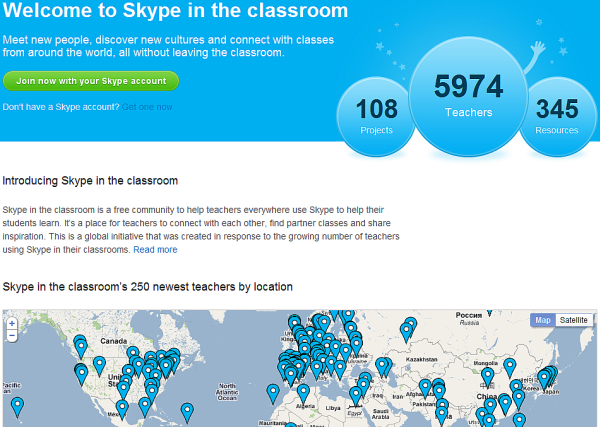The image size is (600, 427).
Task: Select the Map view toggle
Action: [x=543, y=320]
